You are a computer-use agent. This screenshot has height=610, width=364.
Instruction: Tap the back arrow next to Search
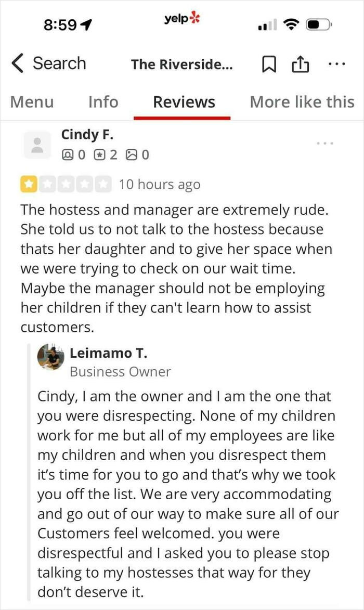(x=17, y=62)
